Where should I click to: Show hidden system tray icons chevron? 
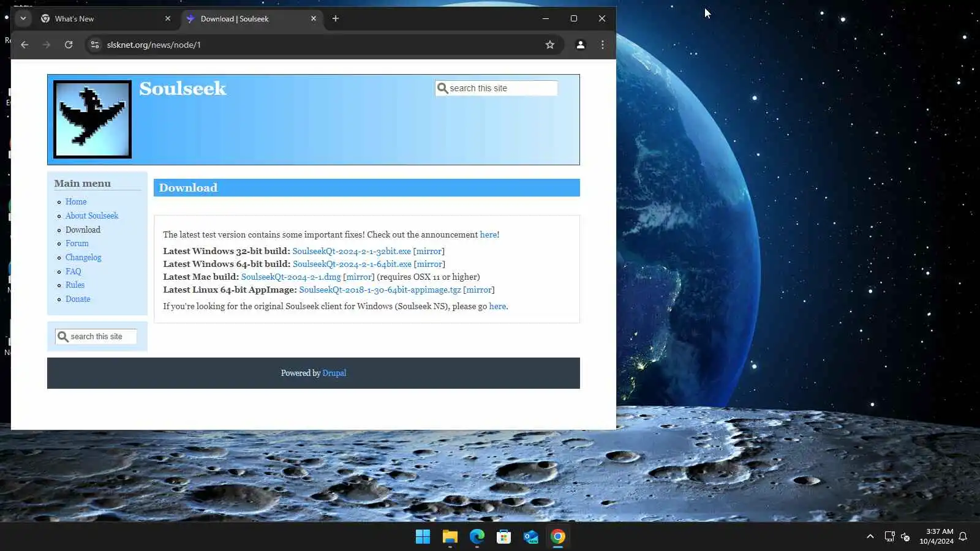pos(870,536)
